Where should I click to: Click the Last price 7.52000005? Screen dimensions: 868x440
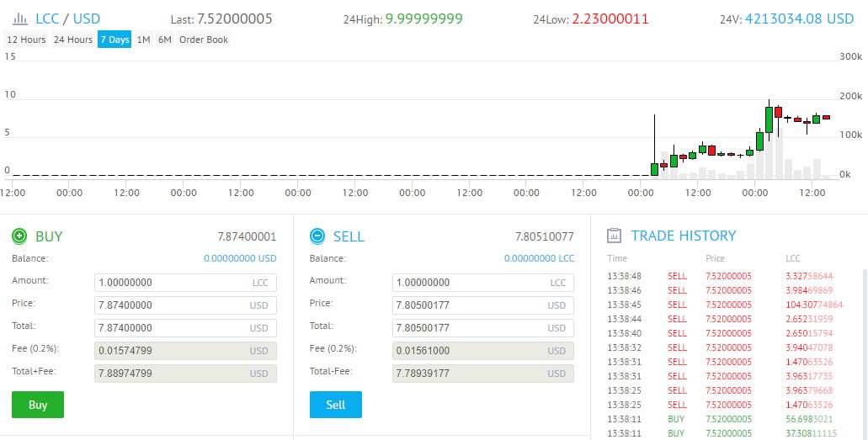235,19
